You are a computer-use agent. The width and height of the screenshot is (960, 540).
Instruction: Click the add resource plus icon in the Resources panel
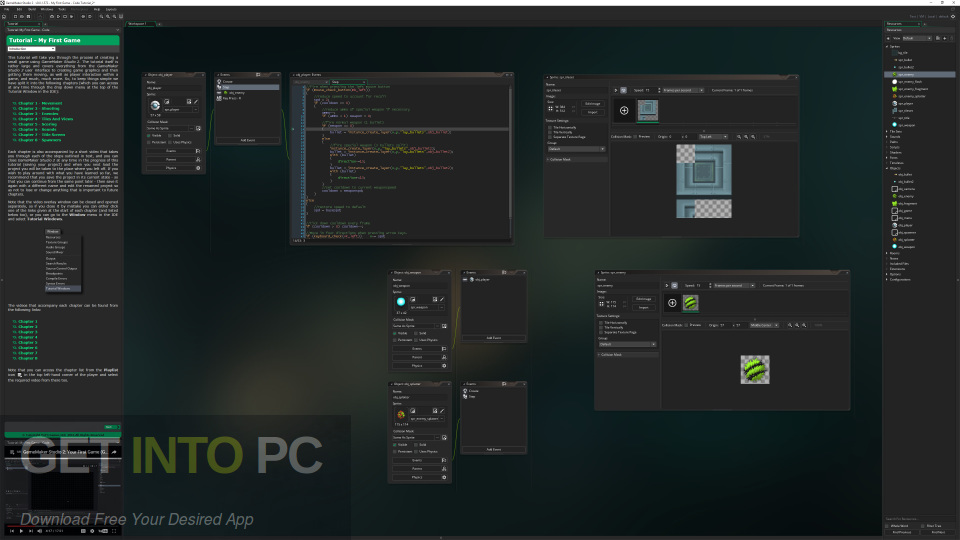click(945, 38)
